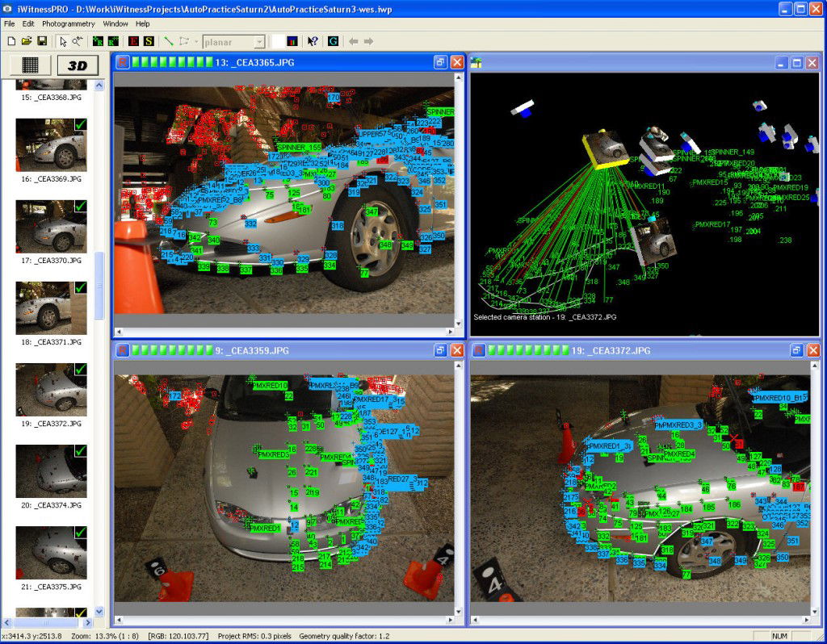Activate the context help pointer icon

313,41
